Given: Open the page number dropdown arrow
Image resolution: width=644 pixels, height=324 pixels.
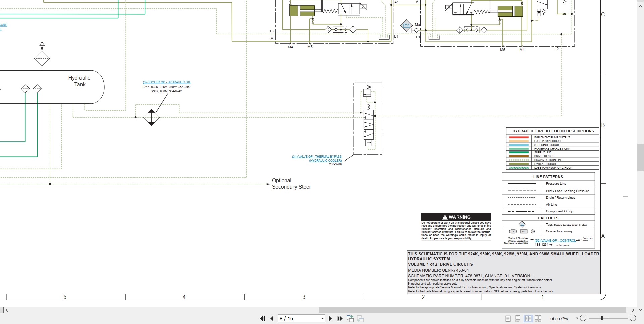Looking at the screenshot, I should coord(323,319).
